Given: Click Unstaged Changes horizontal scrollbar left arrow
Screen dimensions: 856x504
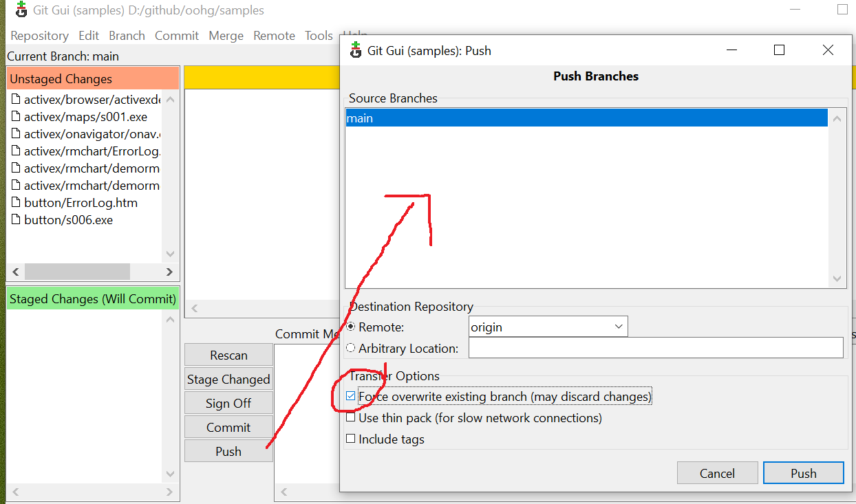Looking at the screenshot, I should coord(15,272).
